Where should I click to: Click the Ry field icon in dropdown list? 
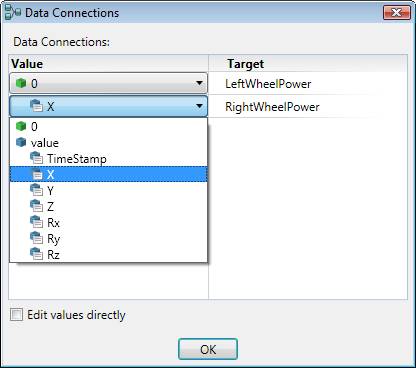pos(36,238)
